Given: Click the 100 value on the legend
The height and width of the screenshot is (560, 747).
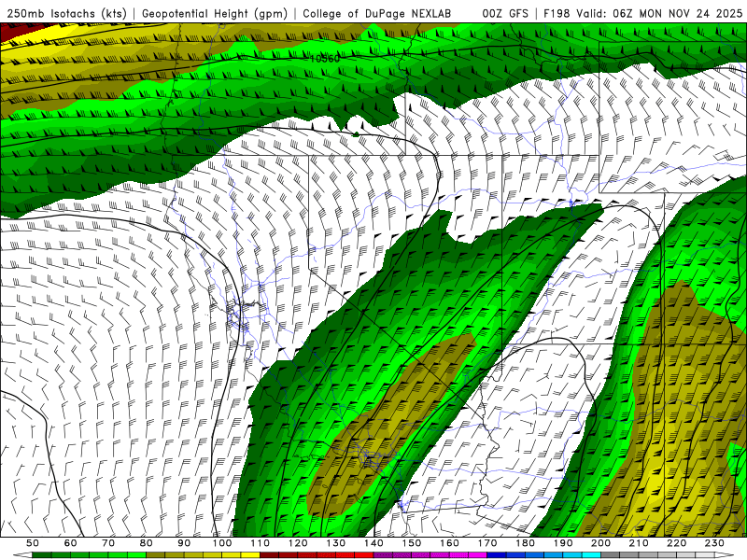Looking at the screenshot, I should coord(222,543).
